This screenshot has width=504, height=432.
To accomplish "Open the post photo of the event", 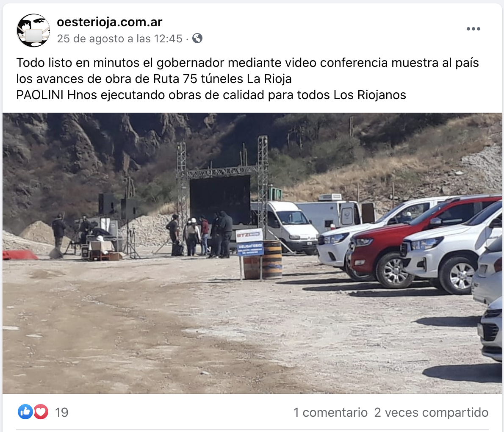I will coord(252,253).
